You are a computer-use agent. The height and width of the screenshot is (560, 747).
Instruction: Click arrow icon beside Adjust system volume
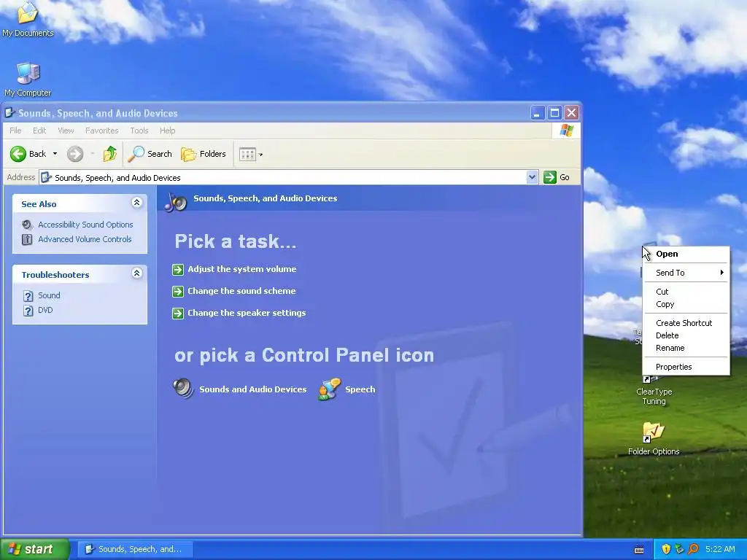tap(178, 270)
